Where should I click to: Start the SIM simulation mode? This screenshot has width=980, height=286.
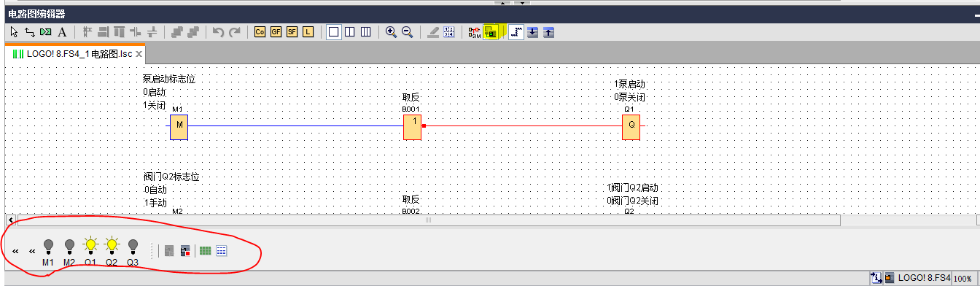(x=475, y=32)
